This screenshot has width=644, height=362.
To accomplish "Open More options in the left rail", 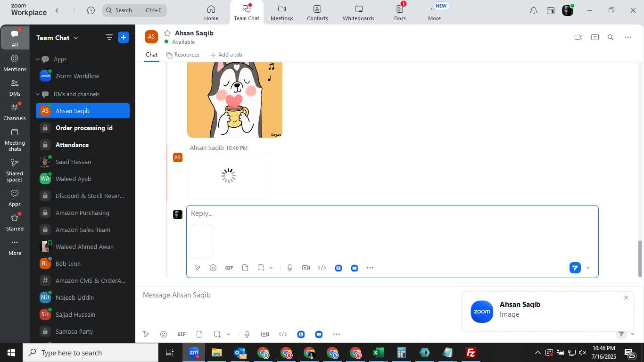I will pos(15,247).
